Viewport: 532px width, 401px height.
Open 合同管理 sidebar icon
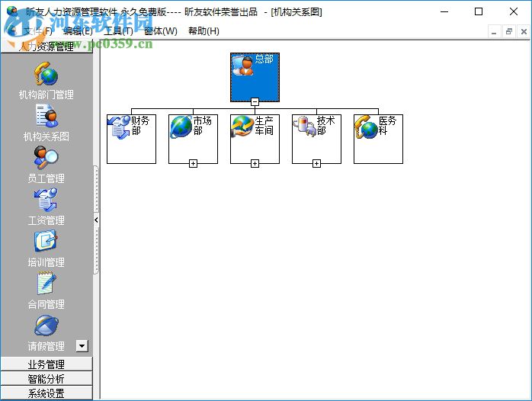click(46, 284)
